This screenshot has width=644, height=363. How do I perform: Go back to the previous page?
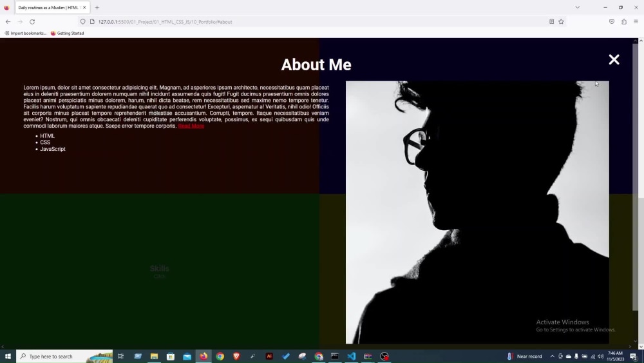point(8,22)
